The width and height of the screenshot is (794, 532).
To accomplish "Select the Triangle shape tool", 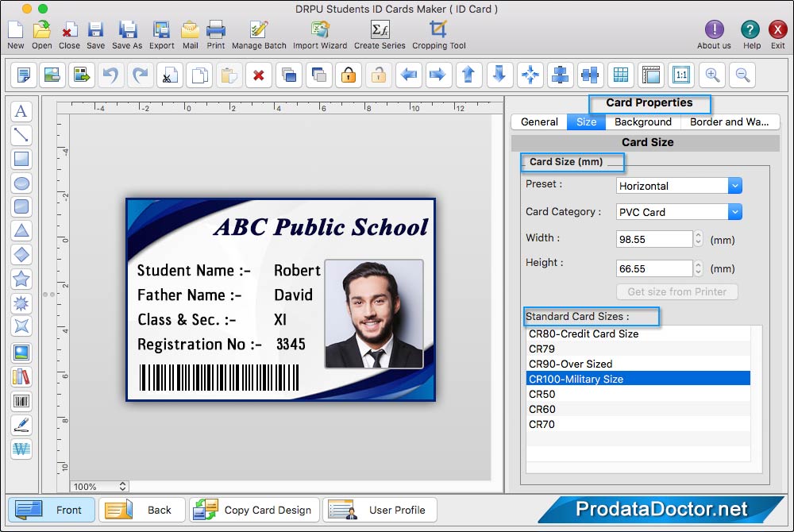I will coord(21,231).
